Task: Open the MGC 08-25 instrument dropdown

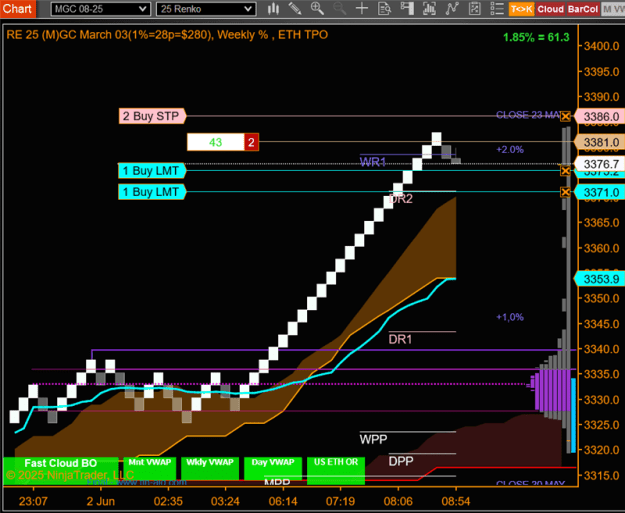Action: (x=100, y=9)
